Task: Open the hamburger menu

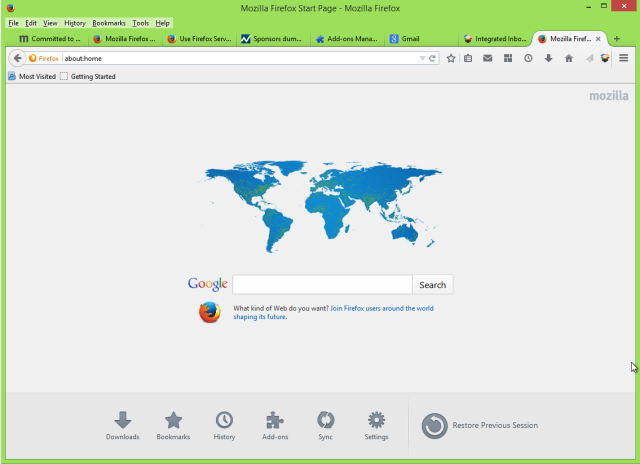Action: point(623,58)
